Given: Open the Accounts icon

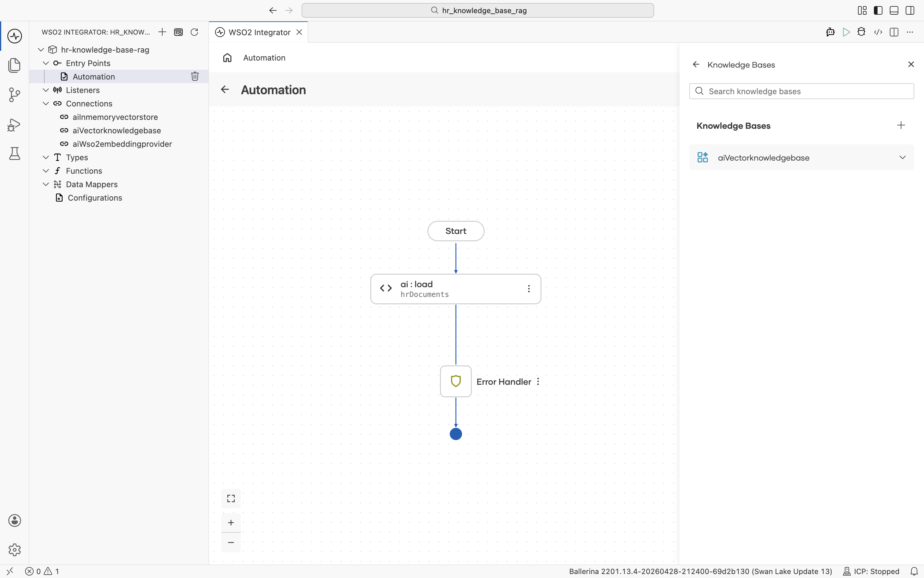Looking at the screenshot, I should point(14,521).
